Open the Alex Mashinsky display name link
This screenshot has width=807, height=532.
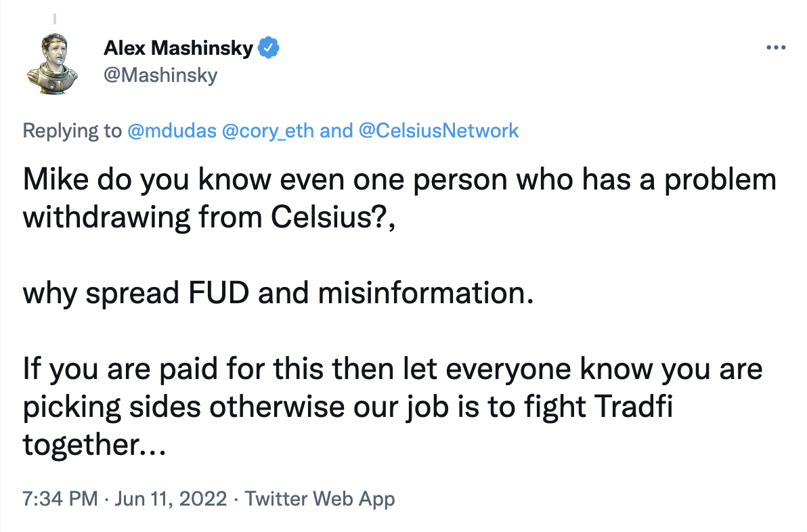click(x=179, y=48)
